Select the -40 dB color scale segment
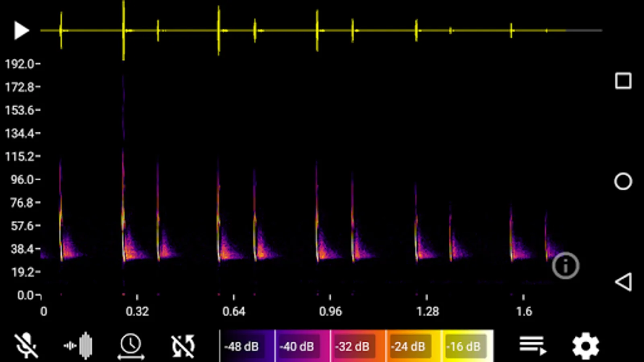Viewport: 644px width, 362px height. point(303,346)
